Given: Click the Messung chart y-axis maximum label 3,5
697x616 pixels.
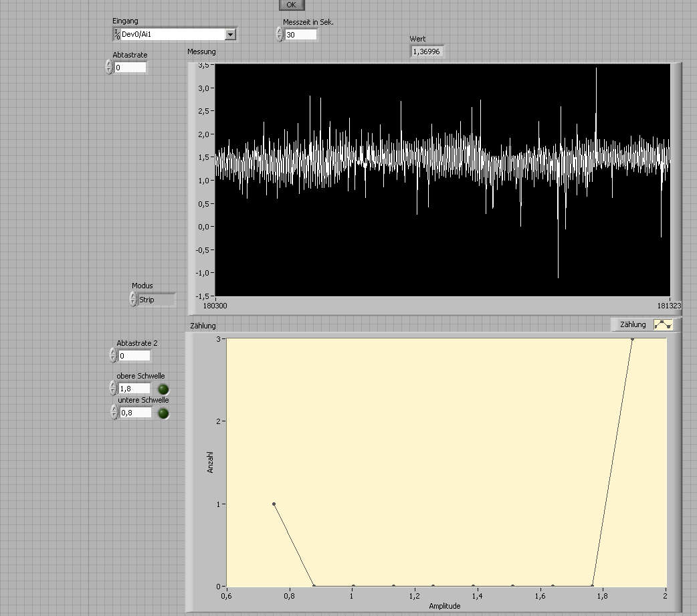Looking at the screenshot, I should pyautogui.click(x=203, y=66).
